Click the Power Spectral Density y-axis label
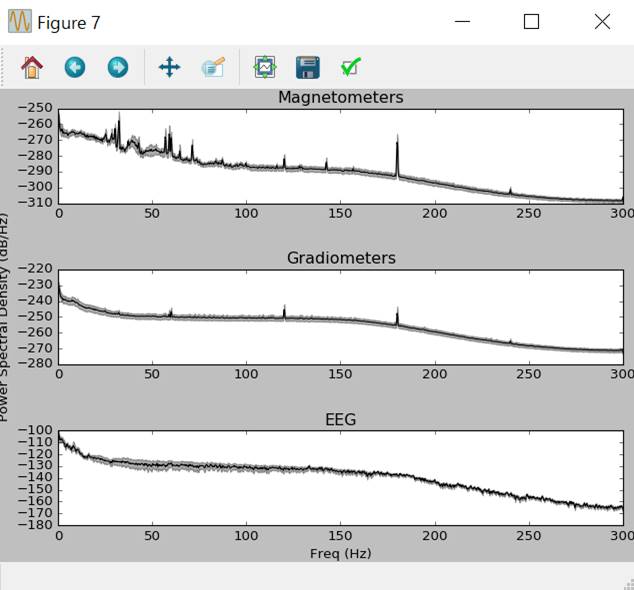 pos(5,317)
